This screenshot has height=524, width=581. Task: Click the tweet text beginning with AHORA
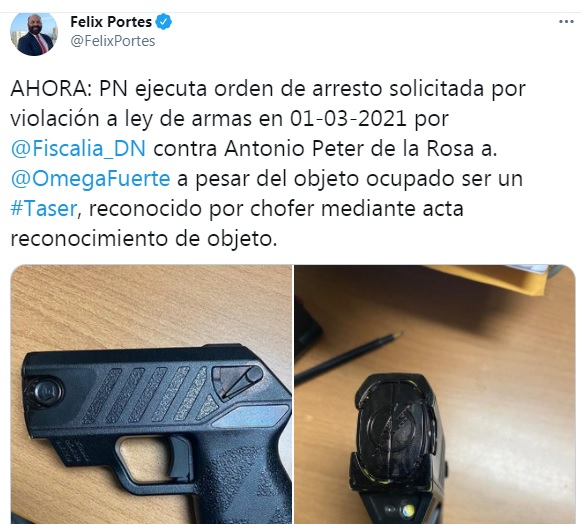tap(268, 163)
